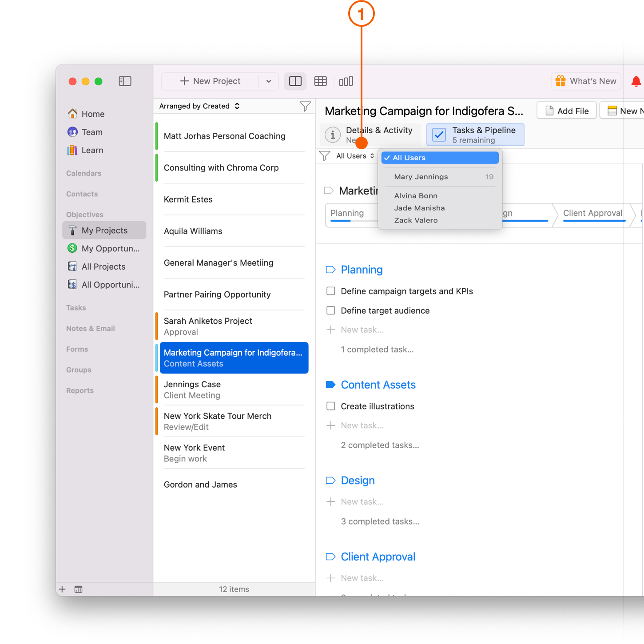Click the My Opportunities sidebar icon
The height and width of the screenshot is (644, 644).
(x=72, y=248)
